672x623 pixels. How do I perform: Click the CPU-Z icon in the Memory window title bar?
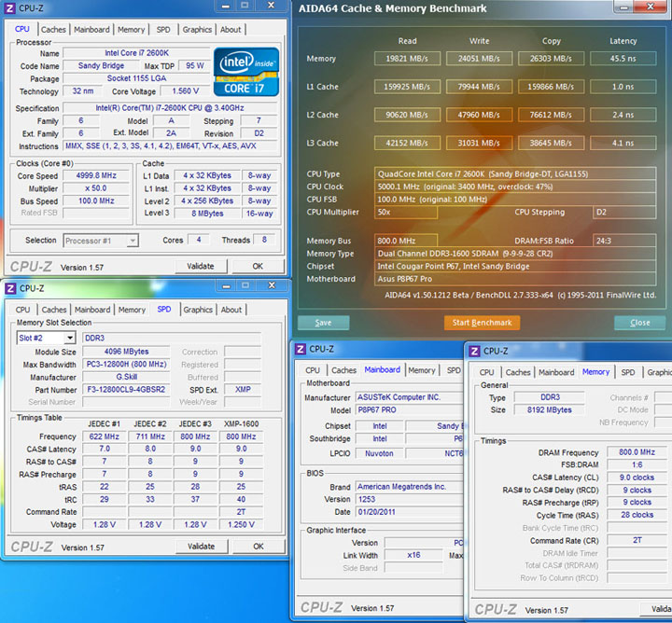[x=474, y=351]
